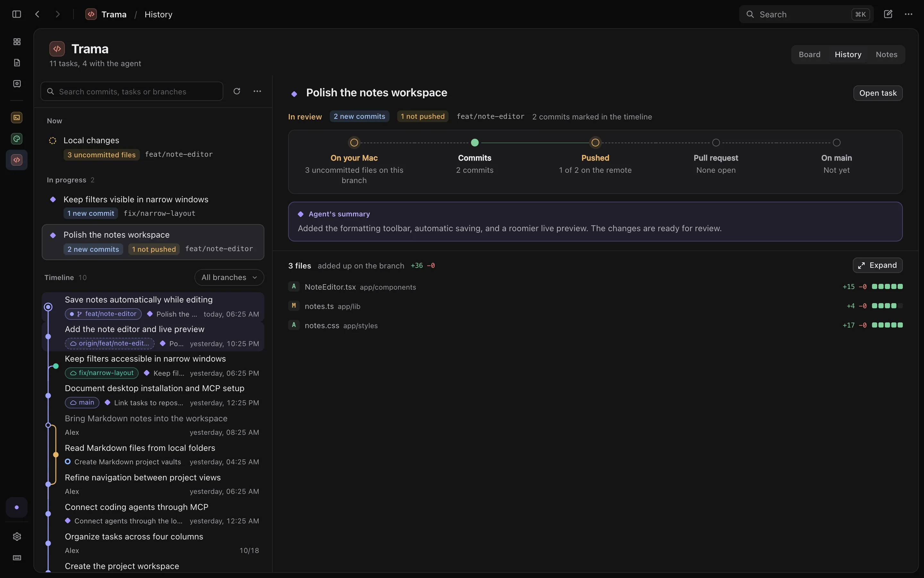Viewport: 924px width, 578px height.
Task: Select the green palette project icon
Action: point(17,139)
